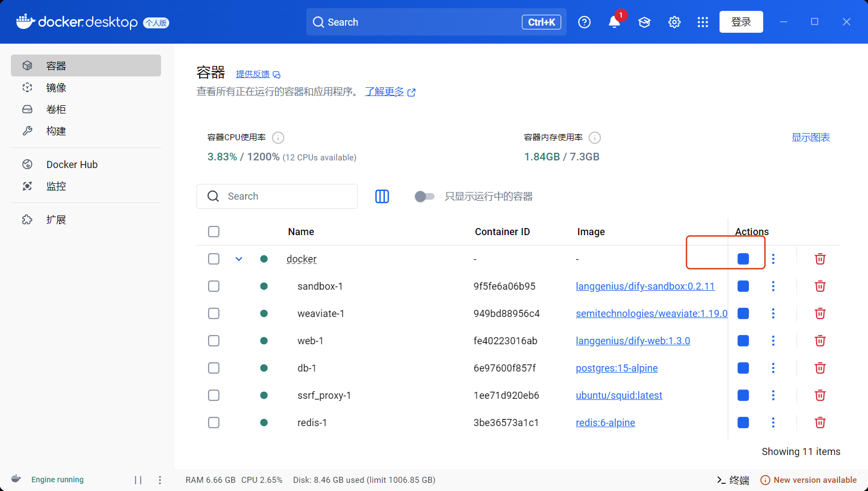Stop the sandbox-1 container

743,286
